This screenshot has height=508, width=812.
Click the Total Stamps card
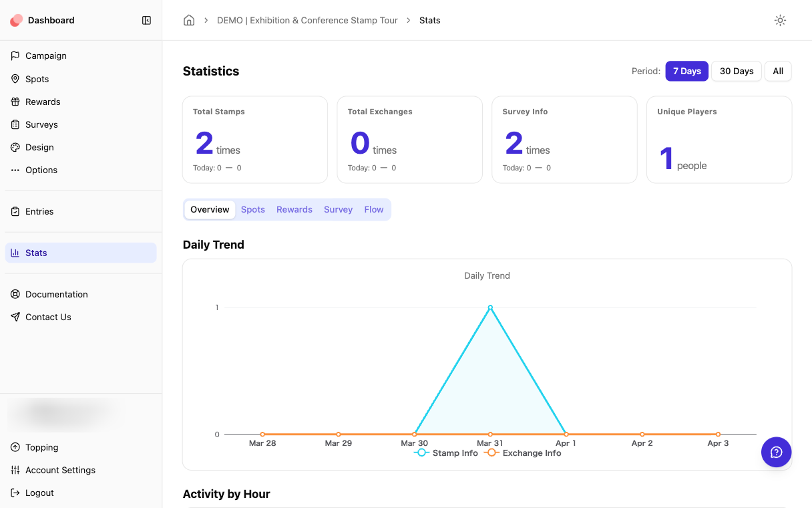[255, 140]
